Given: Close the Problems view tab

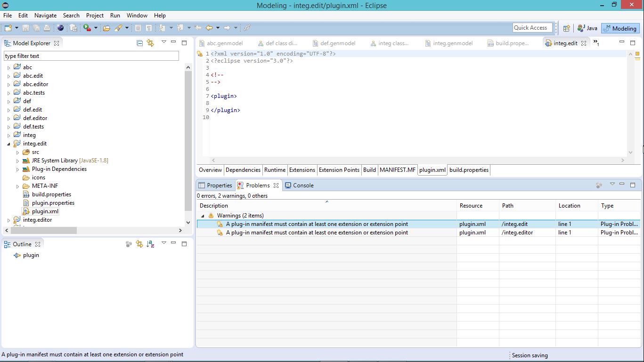Looking at the screenshot, I should tap(276, 185).
